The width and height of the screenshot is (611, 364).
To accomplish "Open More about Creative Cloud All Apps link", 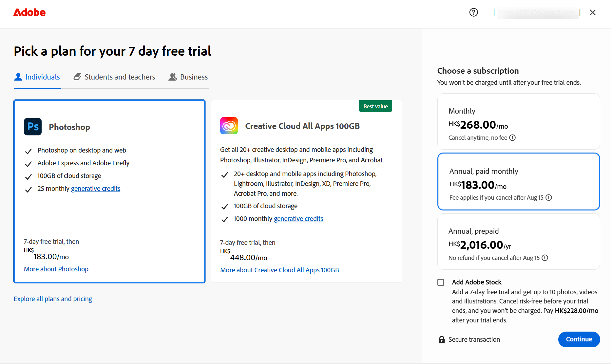I will pos(279,270).
